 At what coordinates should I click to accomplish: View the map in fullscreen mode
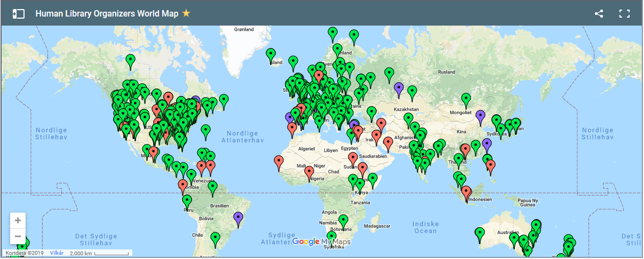click(x=624, y=13)
